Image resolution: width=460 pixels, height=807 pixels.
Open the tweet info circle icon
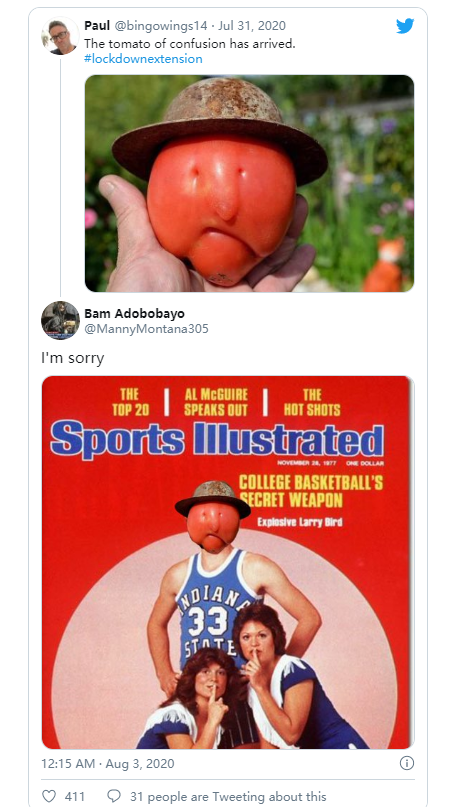click(406, 763)
